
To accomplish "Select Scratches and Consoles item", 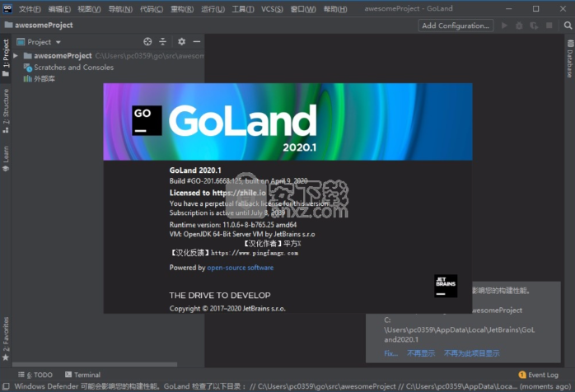I will pyautogui.click(x=72, y=68).
